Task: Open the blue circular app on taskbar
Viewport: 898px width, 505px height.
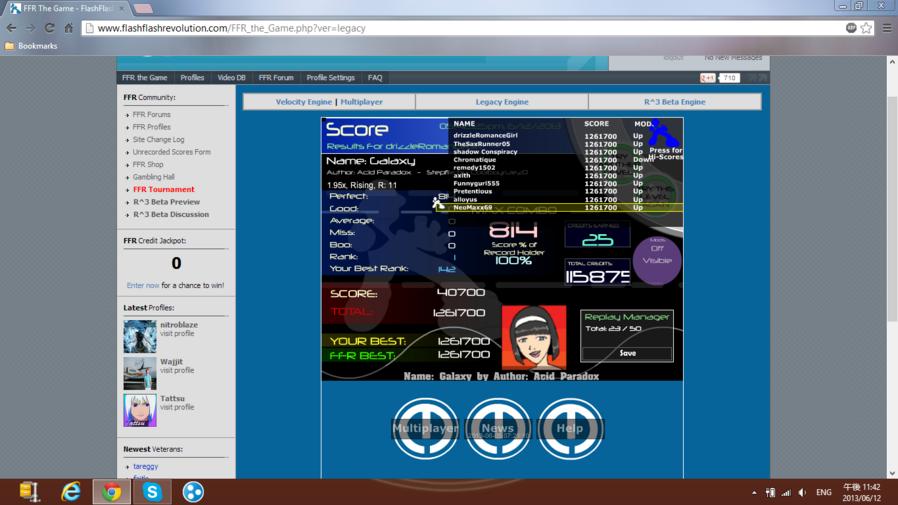Action: coord(193,492)
